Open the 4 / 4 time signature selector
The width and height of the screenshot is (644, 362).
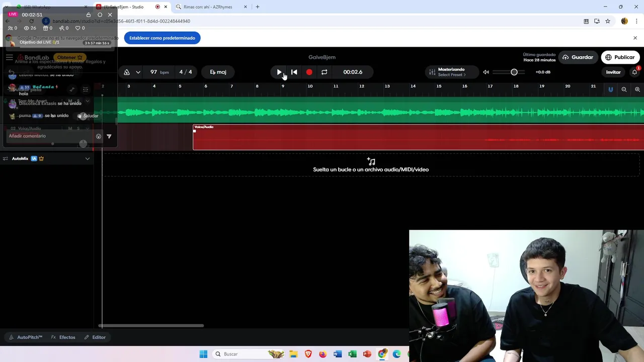186,72
